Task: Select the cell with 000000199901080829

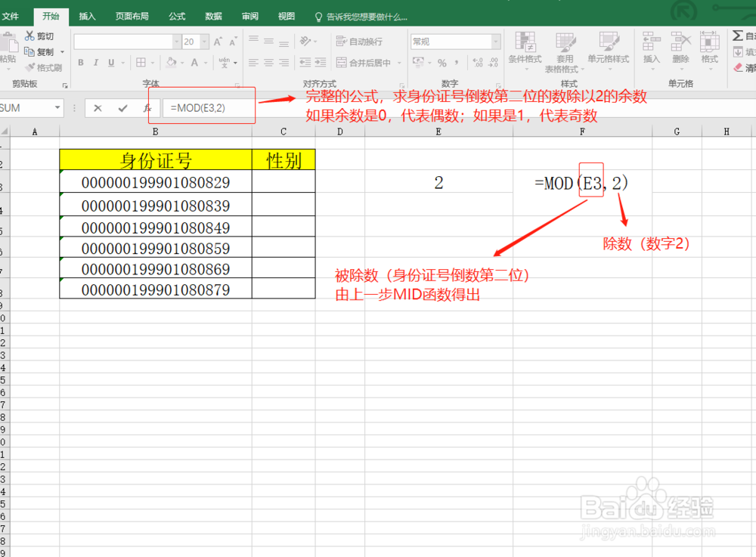Action: [x=156, y=182]
